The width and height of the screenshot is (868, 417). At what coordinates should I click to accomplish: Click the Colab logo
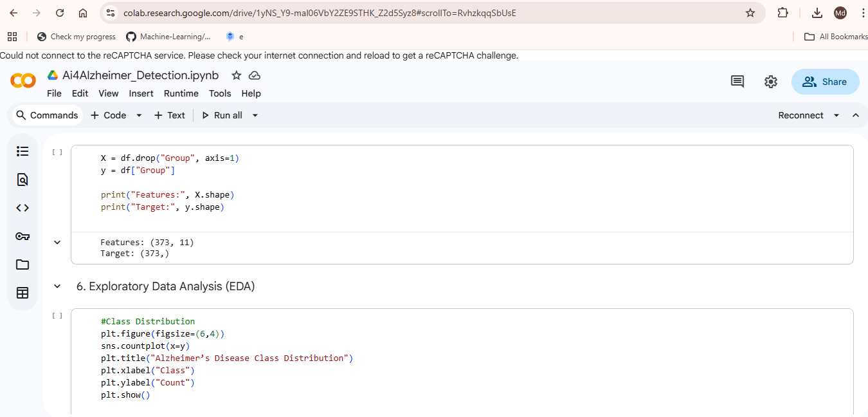tap(23, 80)
